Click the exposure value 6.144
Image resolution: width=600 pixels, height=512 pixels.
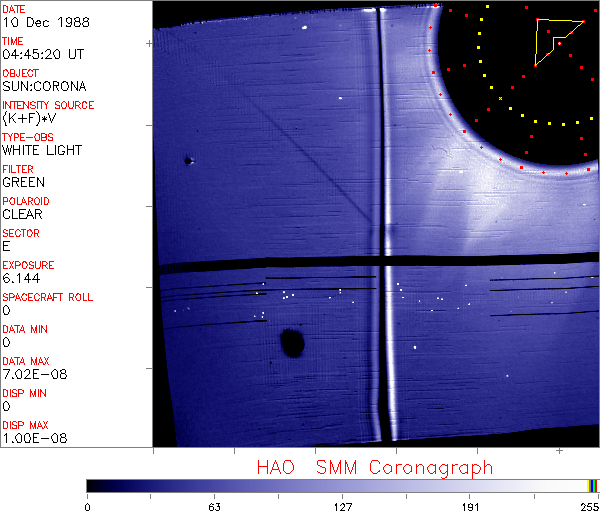pos(20,278)
